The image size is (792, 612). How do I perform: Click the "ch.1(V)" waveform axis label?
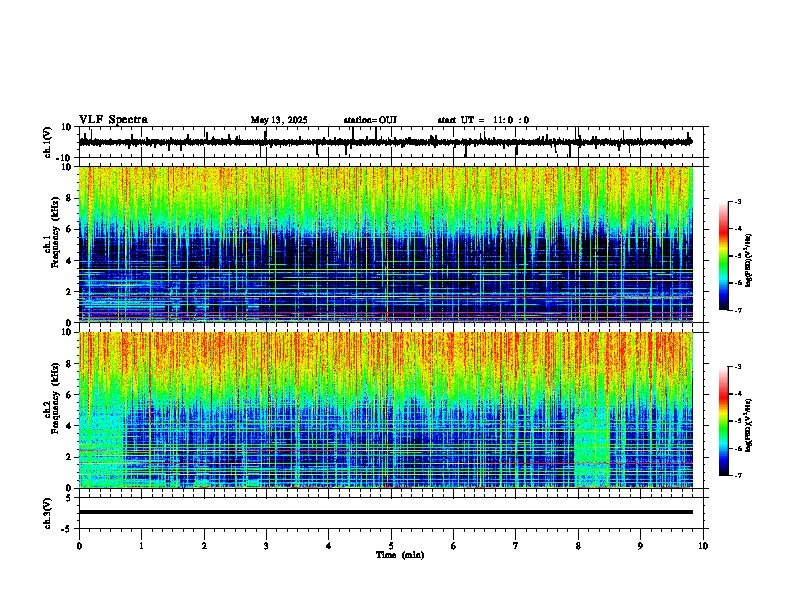48,142
